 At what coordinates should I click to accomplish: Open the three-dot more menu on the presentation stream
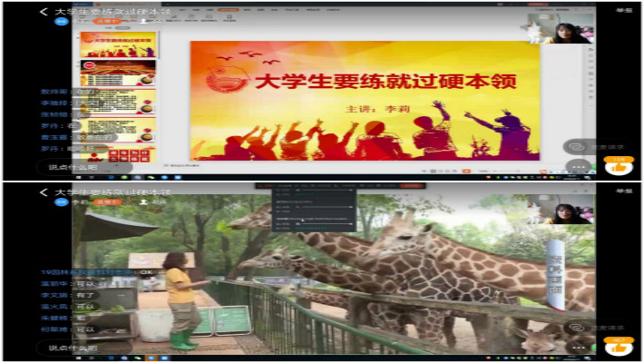[577, 167]
